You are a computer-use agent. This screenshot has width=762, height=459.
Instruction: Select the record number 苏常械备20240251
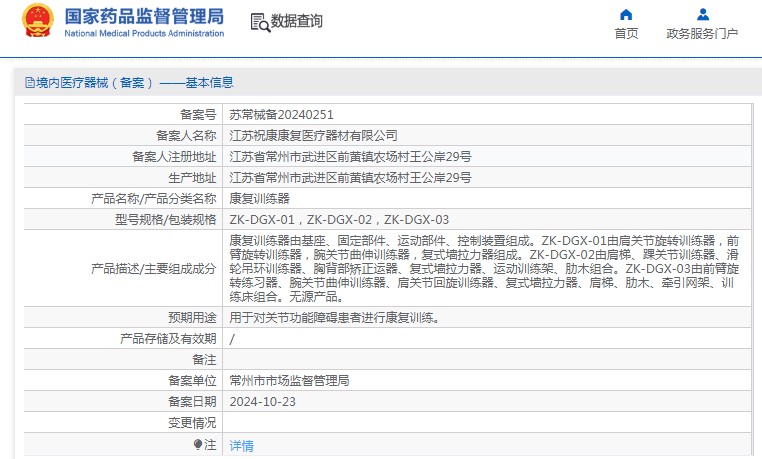point(281,115)
